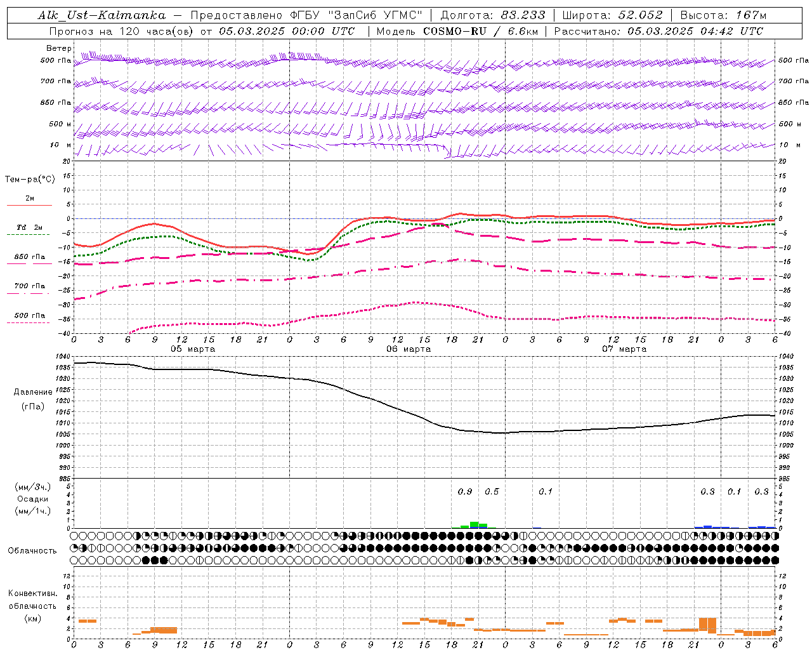Click the elevation text Высота: 167м
This screenshot has width=812, height=650.
[723, 15]
